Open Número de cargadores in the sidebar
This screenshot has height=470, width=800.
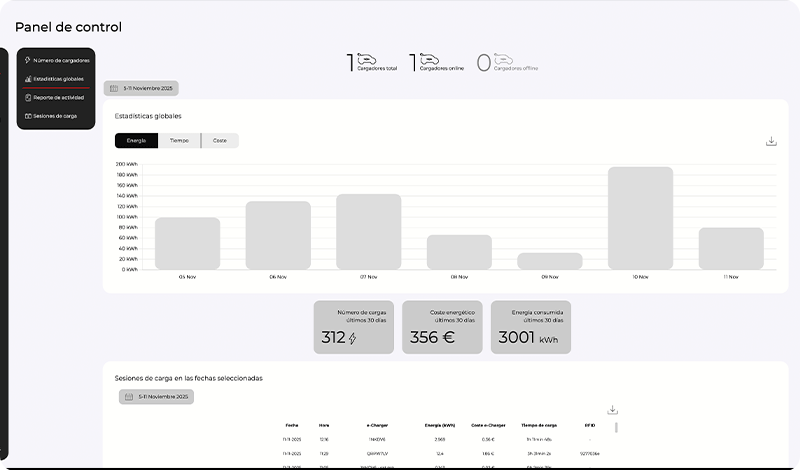coord(61,60)
